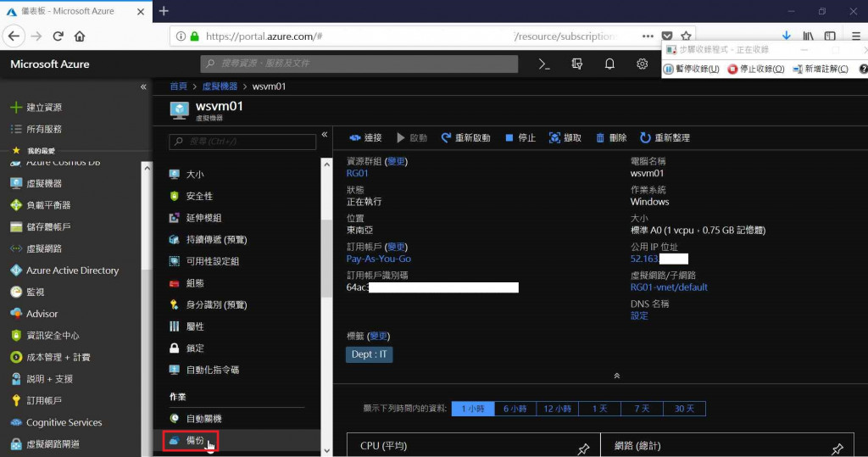Open the RG01-vnet/default network link

pos(669,287)
